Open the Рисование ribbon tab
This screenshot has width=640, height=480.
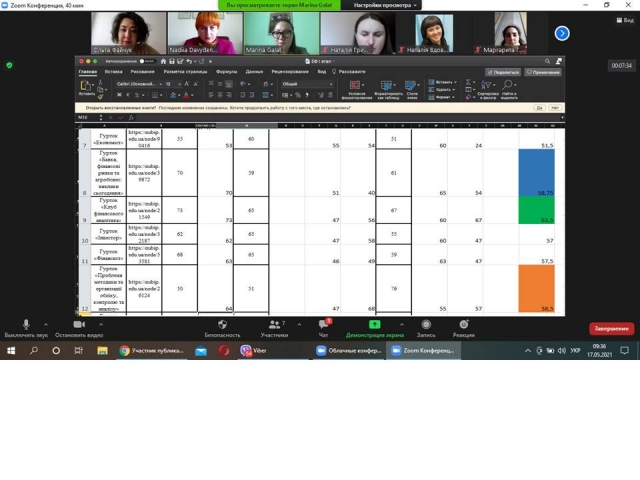click(x=142, y=71)
